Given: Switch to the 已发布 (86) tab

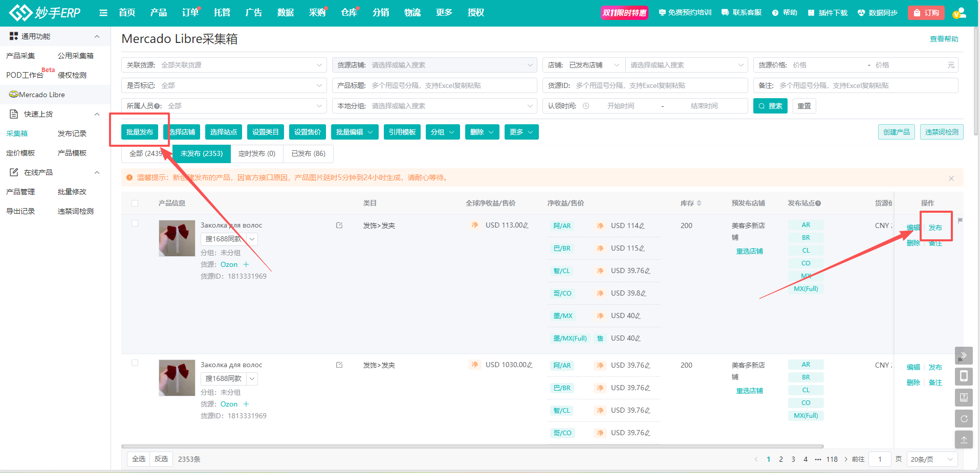Looking at the screenshot, I should click(x=308, y=153).
